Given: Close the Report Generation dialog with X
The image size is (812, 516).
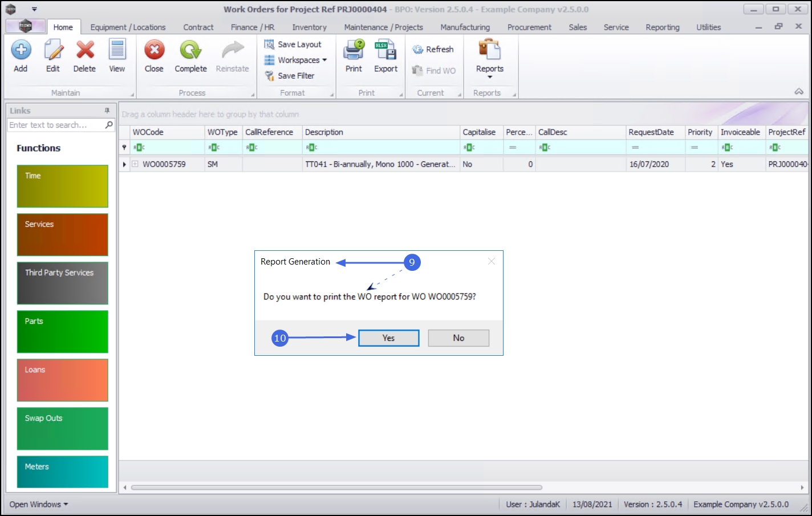Looking at the screenshot, I should [x=492, y=261].
